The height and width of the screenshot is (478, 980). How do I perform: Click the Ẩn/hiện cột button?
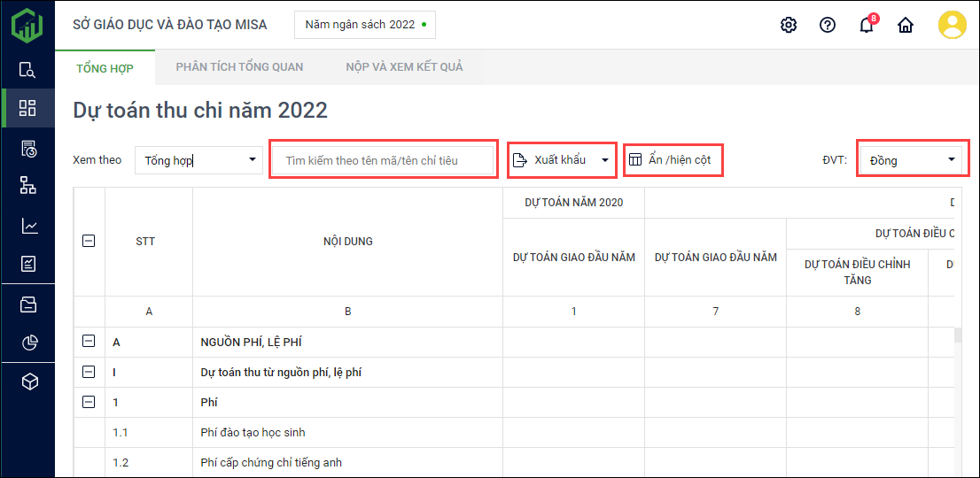click(x=672, y=160)
